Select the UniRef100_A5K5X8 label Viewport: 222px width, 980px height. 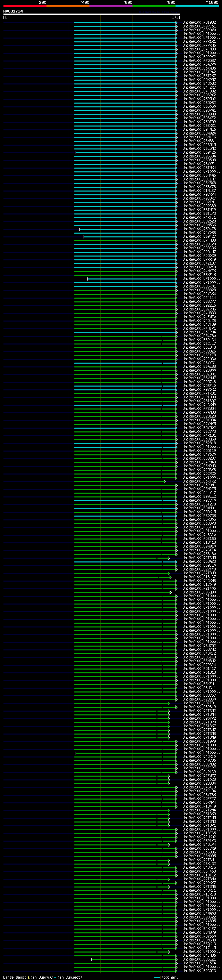coord(199,183)
